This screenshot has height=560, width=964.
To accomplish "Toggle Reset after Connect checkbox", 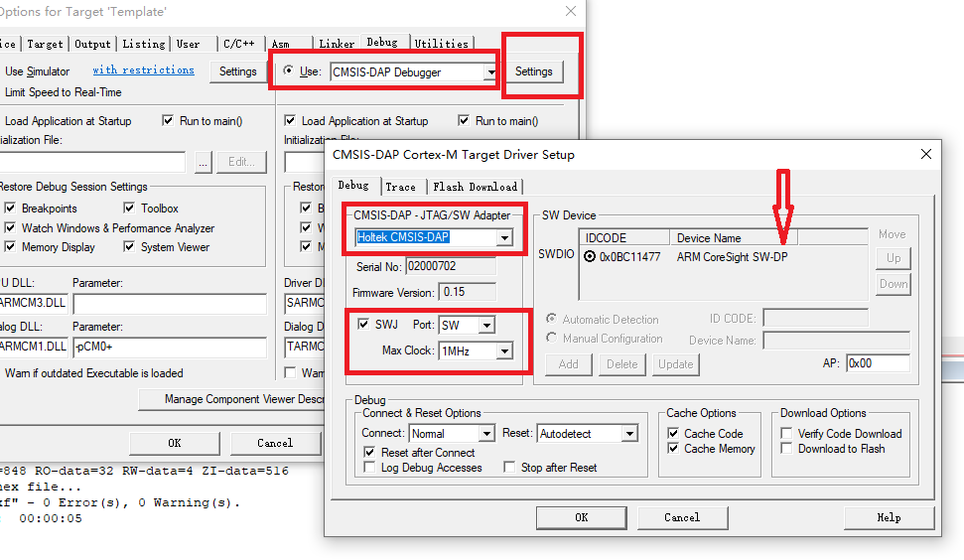I will pyautogui.click(x=369, y=453).
